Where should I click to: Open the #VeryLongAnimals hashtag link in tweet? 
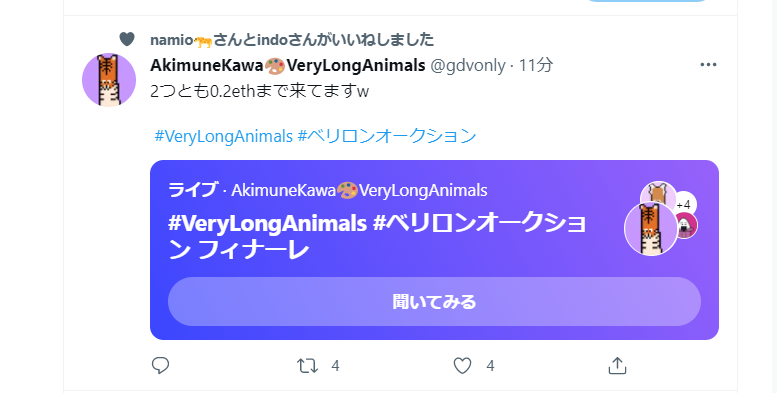point(223,136)
